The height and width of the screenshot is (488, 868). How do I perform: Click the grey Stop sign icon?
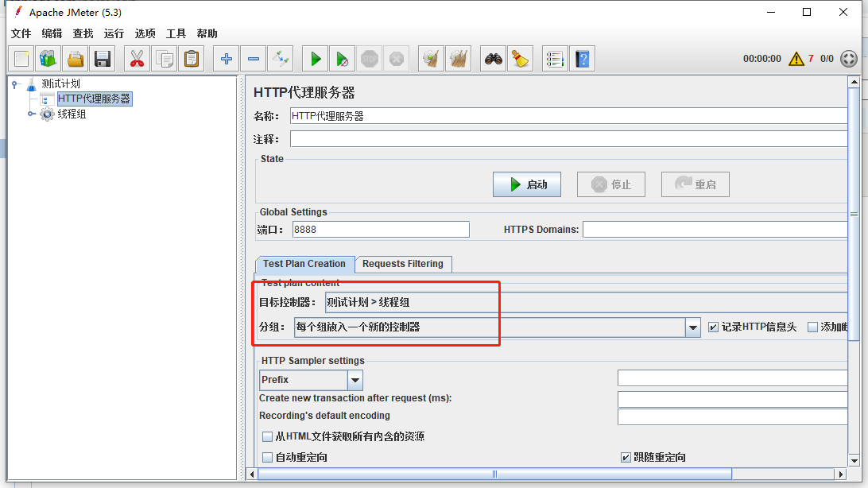(x=370, y=59)
